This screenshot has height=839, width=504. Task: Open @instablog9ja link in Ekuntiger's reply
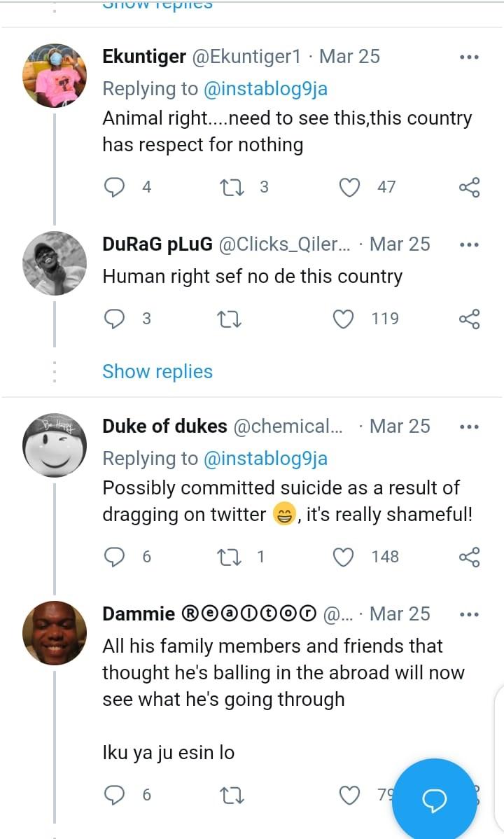(265, 88)
